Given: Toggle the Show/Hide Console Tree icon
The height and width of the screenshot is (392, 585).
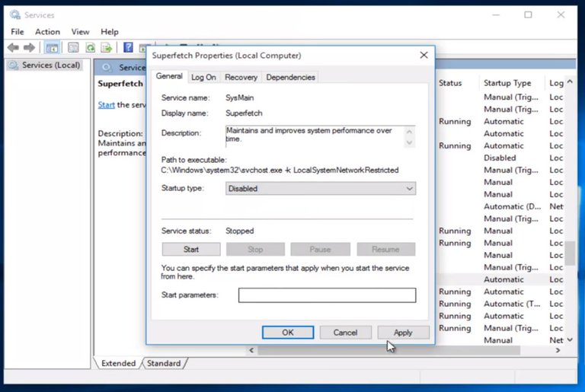Looking at the screenshot, I should 52,48.
